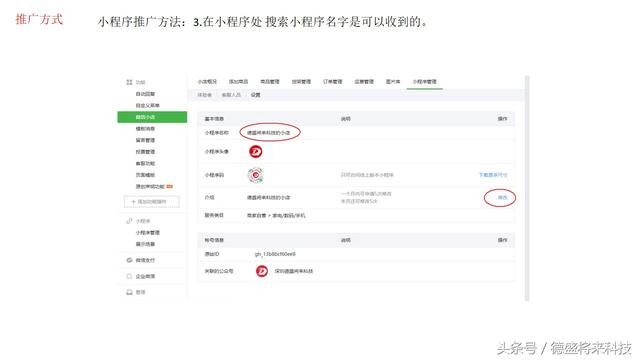
Task: Open 页面模板 in the sidebar
Action: tap(145, 175)
